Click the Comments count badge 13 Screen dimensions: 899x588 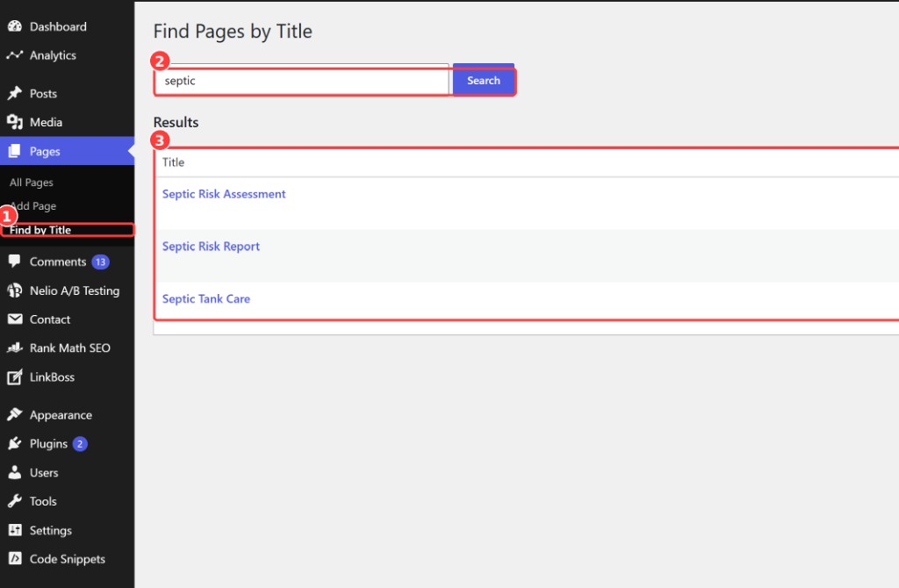(x=100, y=262)
